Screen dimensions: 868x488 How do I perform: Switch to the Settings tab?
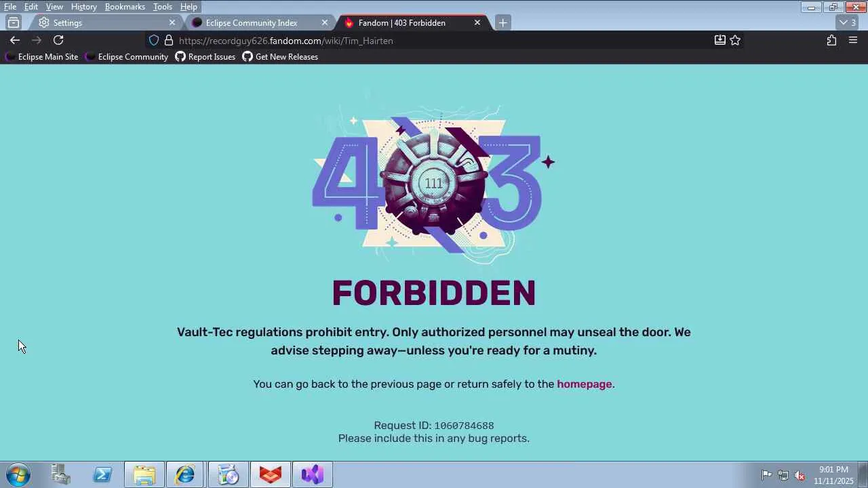click(105, 22)
